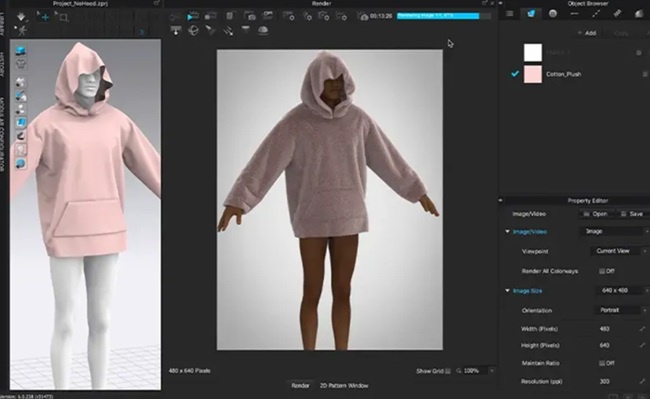This screenshot has height=399, width=650.
Task: Click the Open button in Property Editor
Action: pos(596,214)
